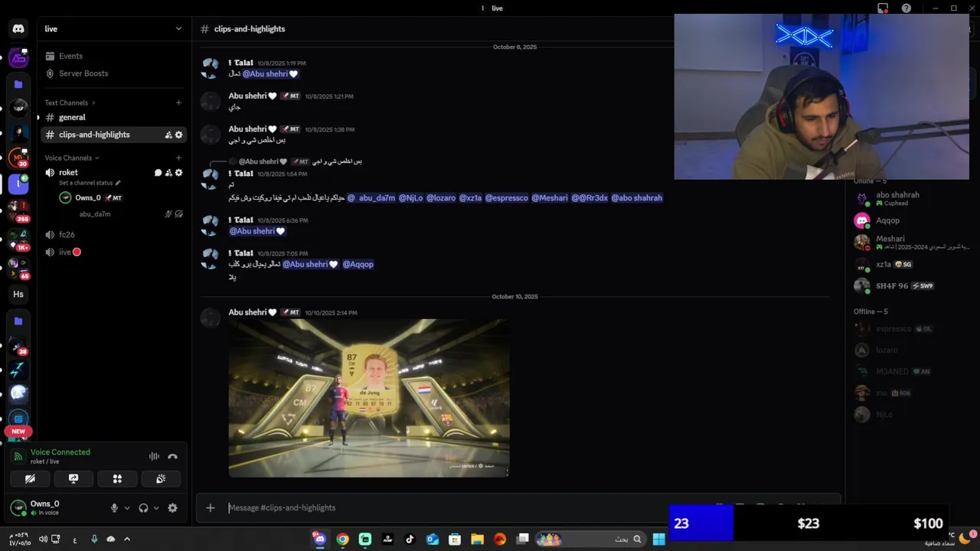Open roket voice channel text chat
980x551 pixels.
[158, 173]
